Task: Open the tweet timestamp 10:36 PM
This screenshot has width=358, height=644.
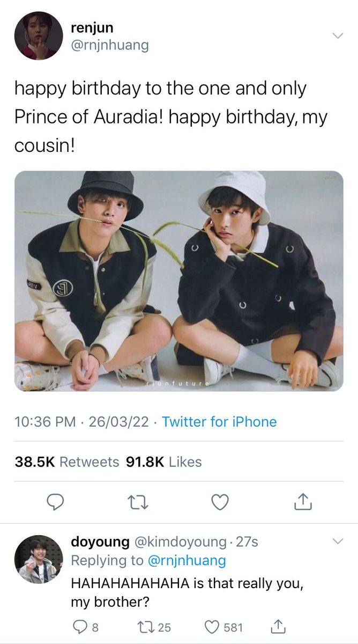Action: point(44,422)
